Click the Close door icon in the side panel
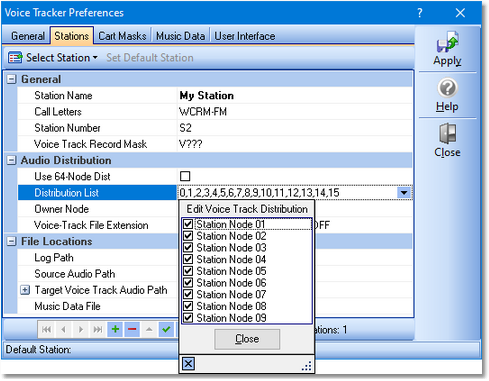 coord(447,134)
